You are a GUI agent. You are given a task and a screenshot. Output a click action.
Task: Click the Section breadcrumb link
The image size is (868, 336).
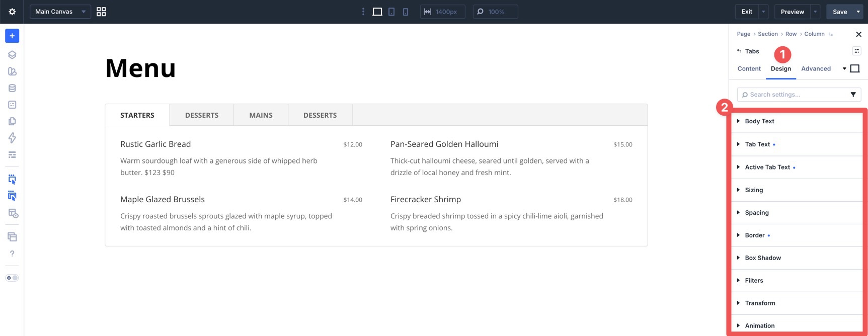point(767,34)
